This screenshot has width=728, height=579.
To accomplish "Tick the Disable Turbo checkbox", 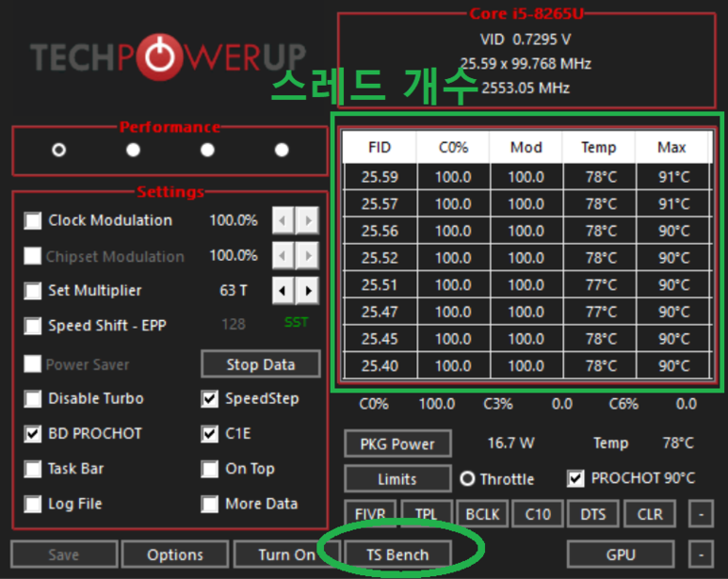I will point(33,398).
